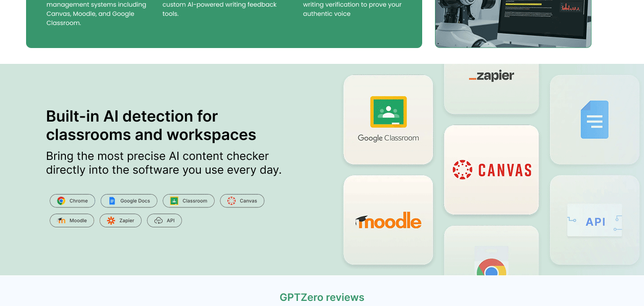
Task: Click the AI-powered writing feedback card
Action: pyautogui.click(x=219, y=9)
